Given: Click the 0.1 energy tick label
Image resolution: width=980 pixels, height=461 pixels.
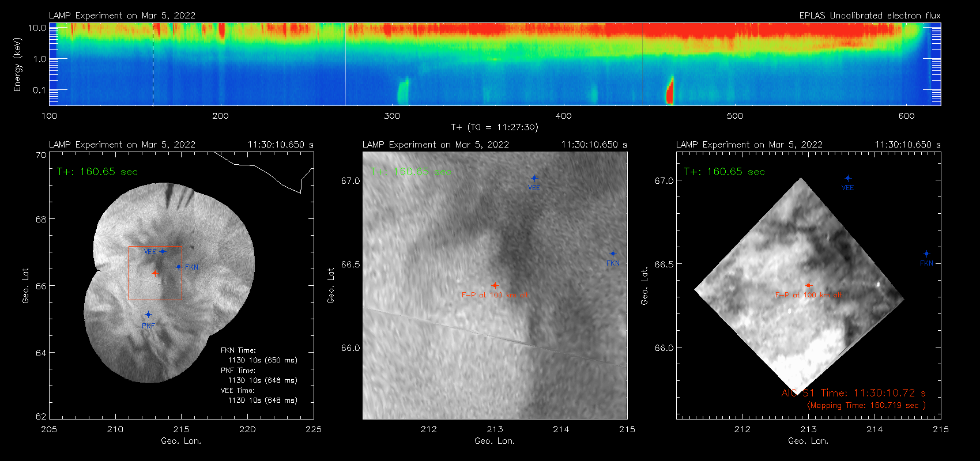Looking at the screenshot, I should (40, 90).
